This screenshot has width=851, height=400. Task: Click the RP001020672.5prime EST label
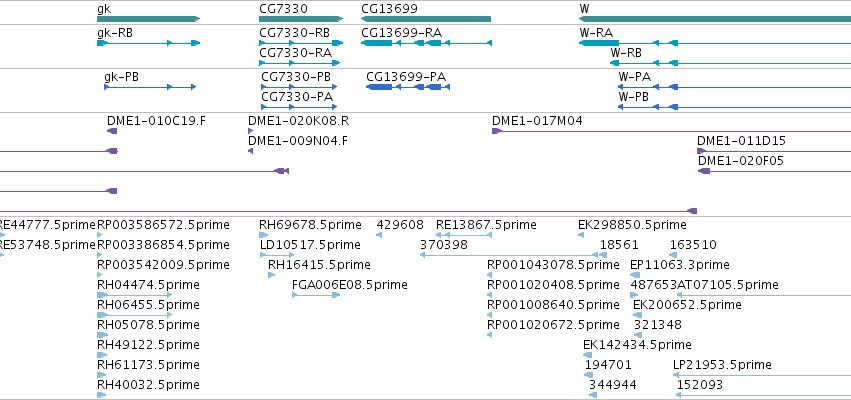(x=553, y=325)
